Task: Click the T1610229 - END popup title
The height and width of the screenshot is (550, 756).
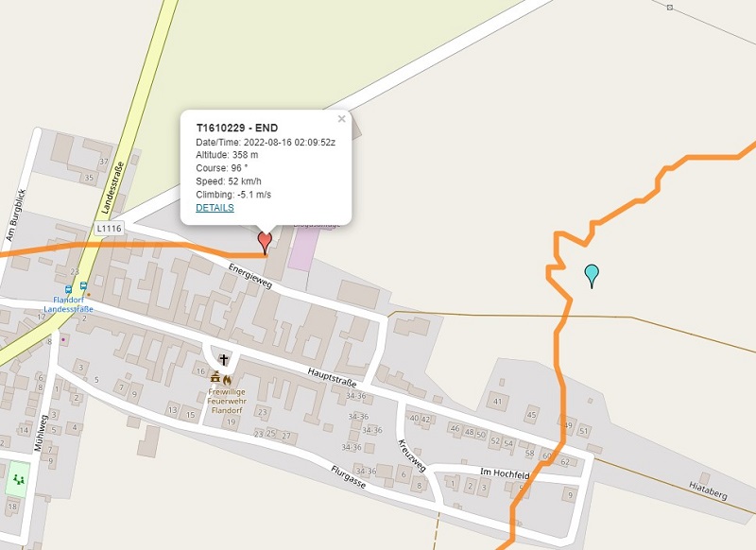Action: [x=237, y=128]
